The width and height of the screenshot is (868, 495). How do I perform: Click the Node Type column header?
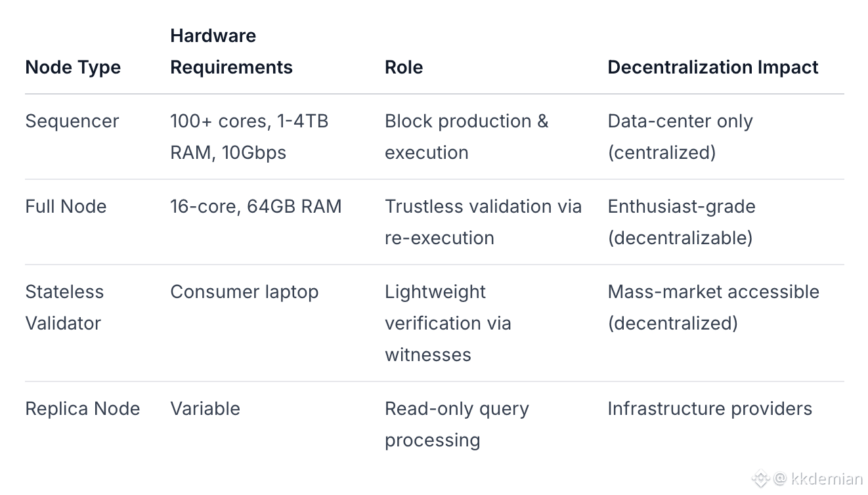[x=73, y=67]
